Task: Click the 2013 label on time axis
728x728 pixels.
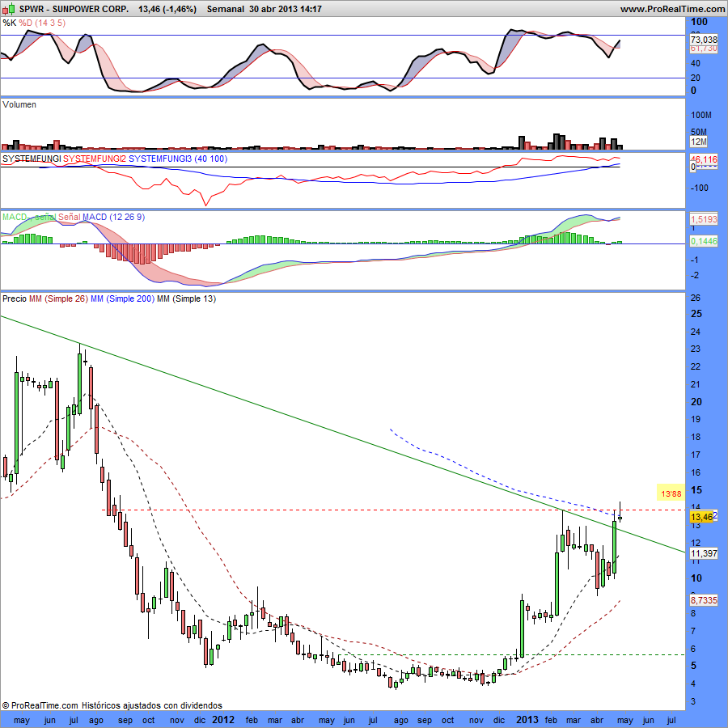Action: [x=527, y=719]
